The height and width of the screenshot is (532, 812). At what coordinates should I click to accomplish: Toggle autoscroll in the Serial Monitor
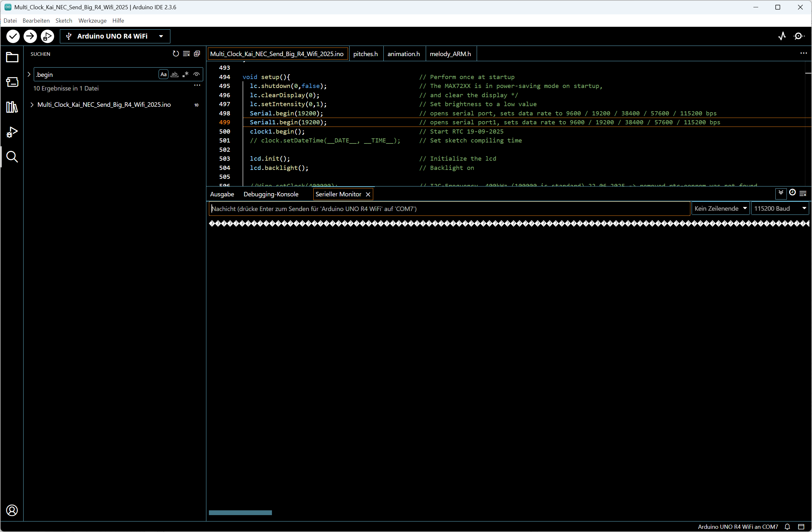tap(780, 193)
